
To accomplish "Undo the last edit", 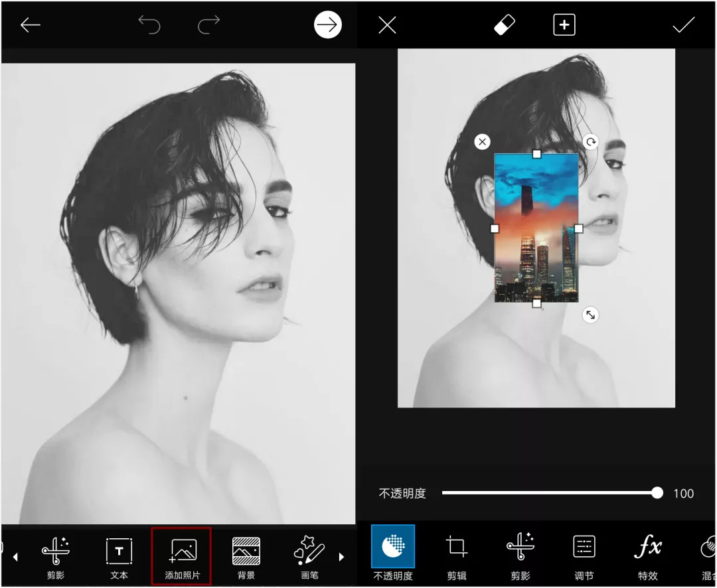I will (x=149, y=25).
